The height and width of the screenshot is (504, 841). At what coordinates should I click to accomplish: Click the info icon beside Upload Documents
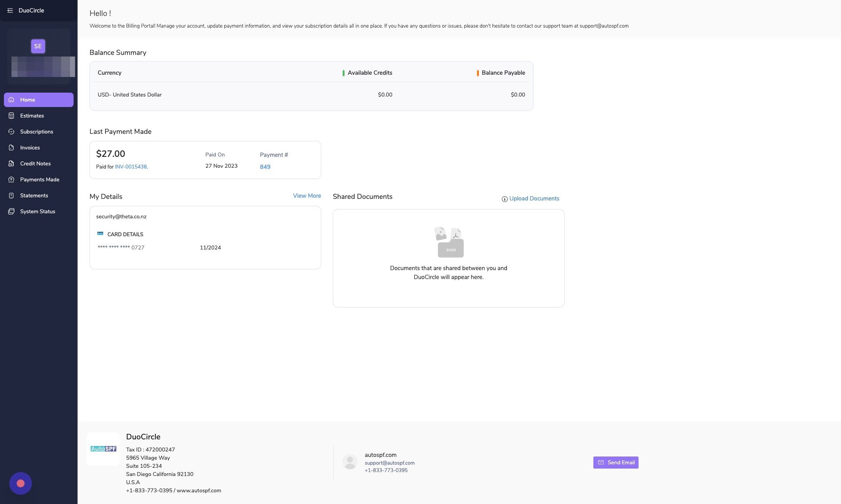[505, 199]
